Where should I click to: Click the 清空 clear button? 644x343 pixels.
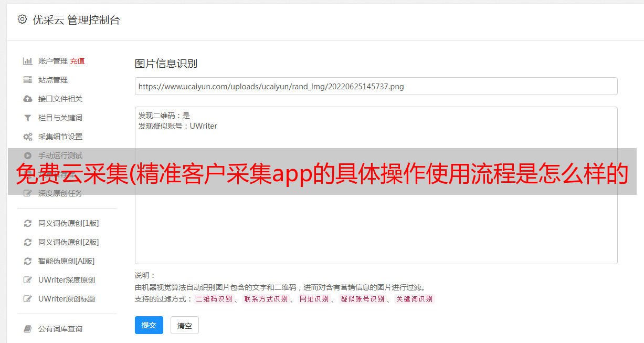tap(185, 325)
